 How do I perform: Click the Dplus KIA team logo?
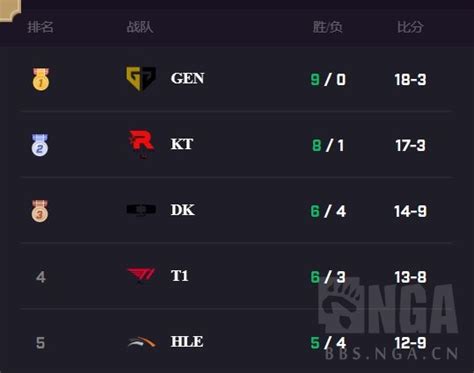tap(141, 210)
